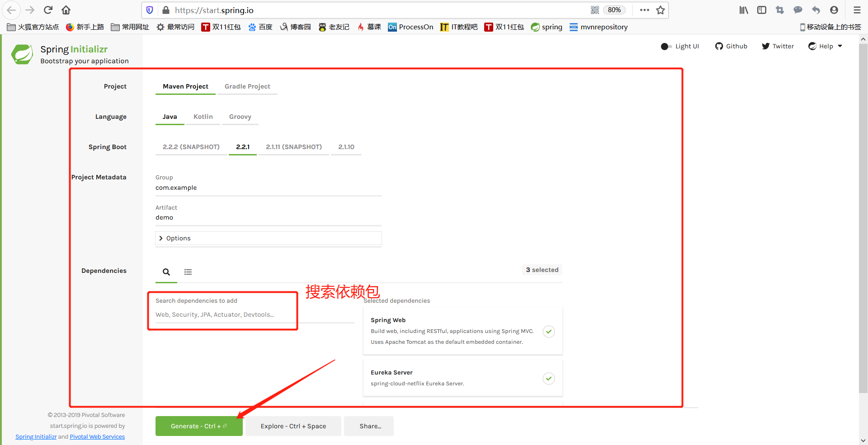Viewport: 868px width, 445px height.
Task: Expand the Options section
Action: pyautogui.click(x=269, y=238)
